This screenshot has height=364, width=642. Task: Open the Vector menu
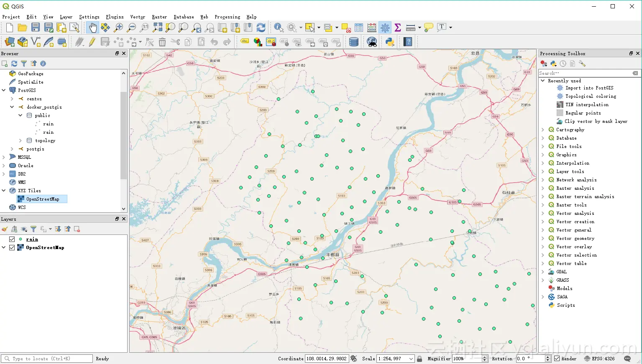coord(138,17)
